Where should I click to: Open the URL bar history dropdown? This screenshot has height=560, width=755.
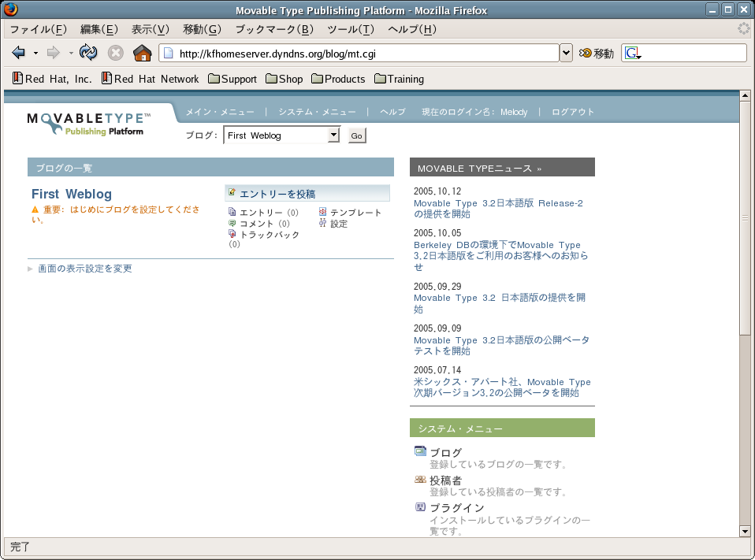tap(566, 53)
